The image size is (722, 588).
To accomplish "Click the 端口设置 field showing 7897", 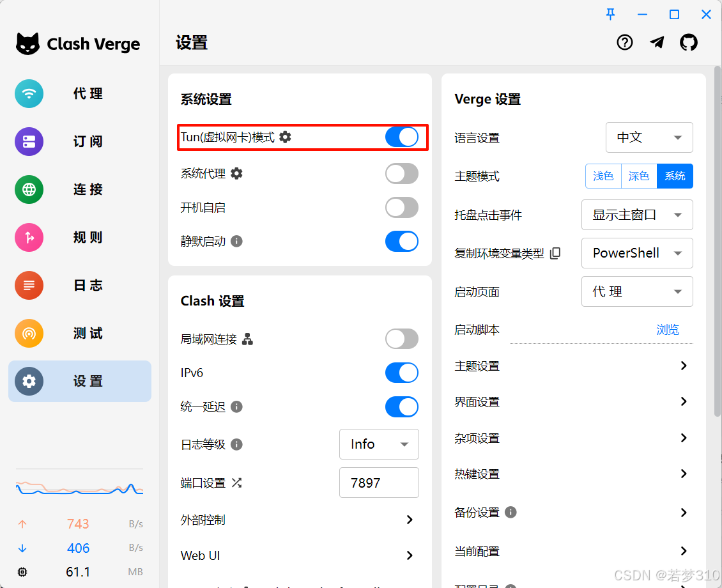I will tap(379, 483).
